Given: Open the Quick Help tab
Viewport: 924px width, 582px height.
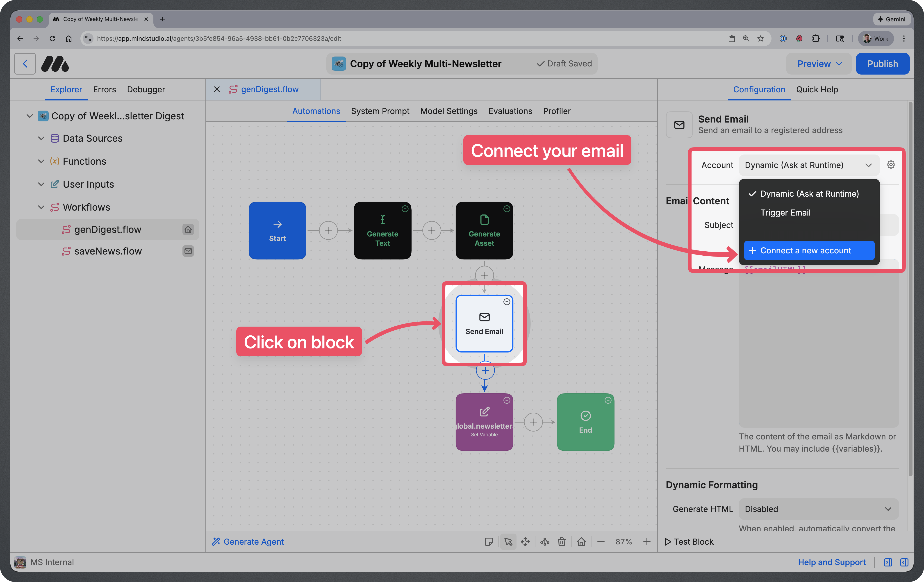Looking at the screenshot, I should [x=817, y=89].
